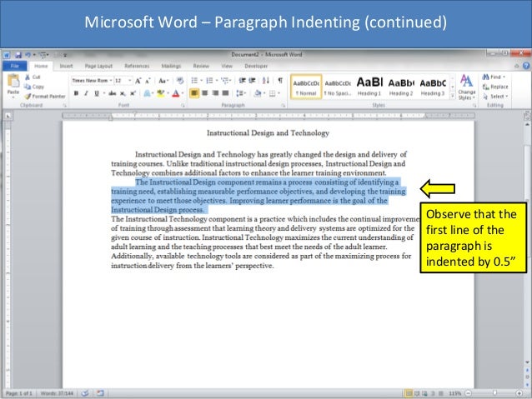Image resolution: width=532 pixels, height=399 pixels.
Task: Open multilevel list options
Action: click(x=224, y=81)
